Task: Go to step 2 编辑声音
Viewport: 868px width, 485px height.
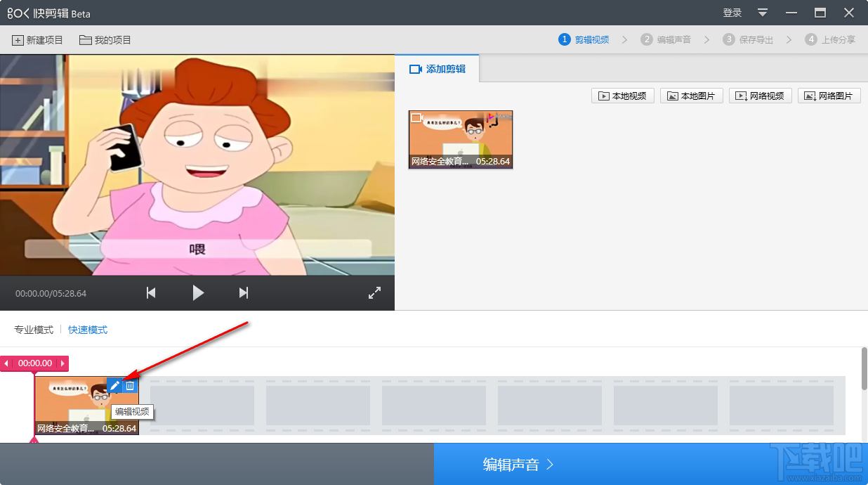Action: point(666,40)
